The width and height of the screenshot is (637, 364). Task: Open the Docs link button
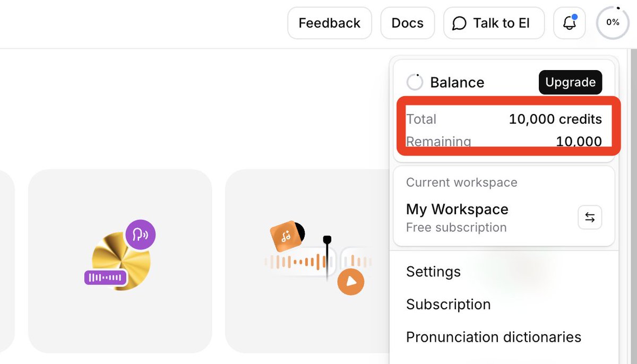tap(407, 23)
